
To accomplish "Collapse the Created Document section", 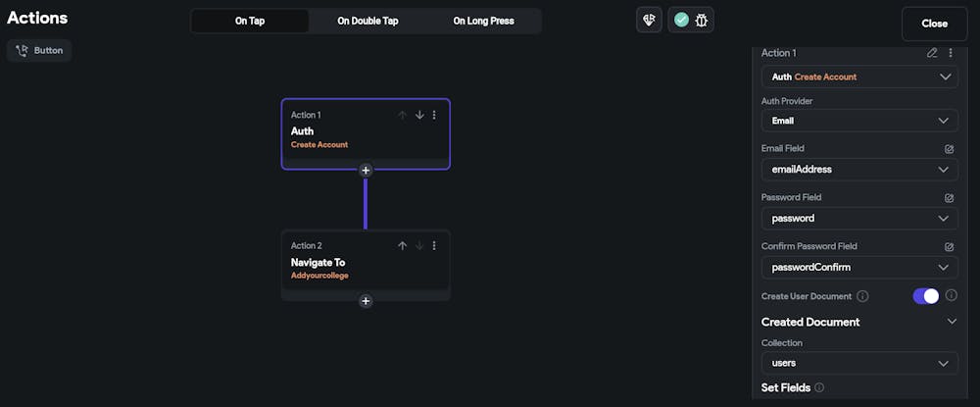I will coord(951,322).
